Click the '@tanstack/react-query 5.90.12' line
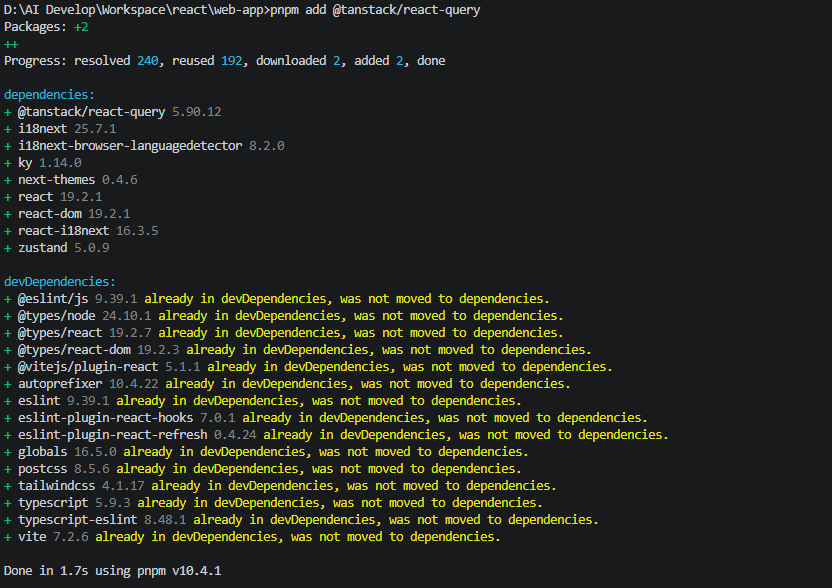 (x=112, y=112)
